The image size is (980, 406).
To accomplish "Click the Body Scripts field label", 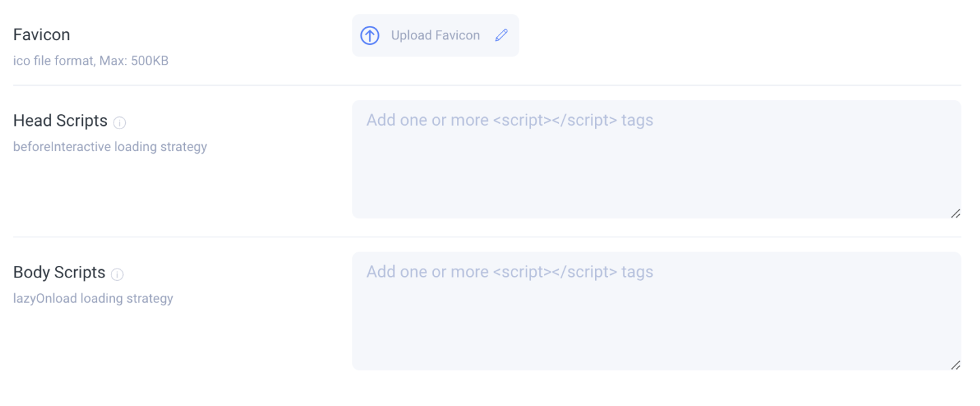I will pyautogui.click(x=59, y=272).
